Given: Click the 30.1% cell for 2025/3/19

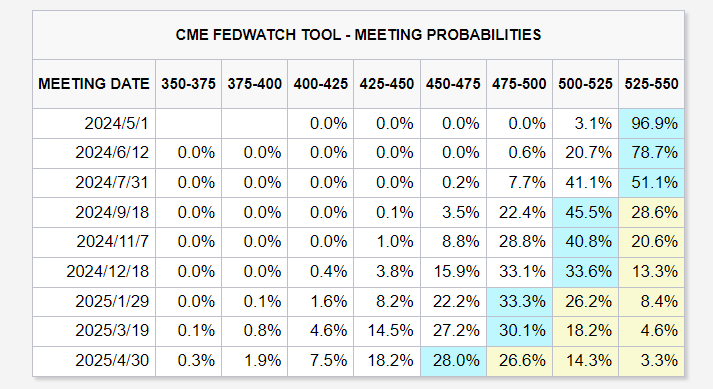Looking at the screenshot, I should (x=519, y=331).
